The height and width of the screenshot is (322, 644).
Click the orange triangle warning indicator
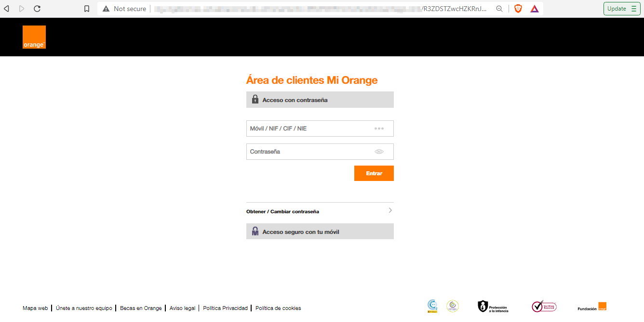tap(534, 8)
